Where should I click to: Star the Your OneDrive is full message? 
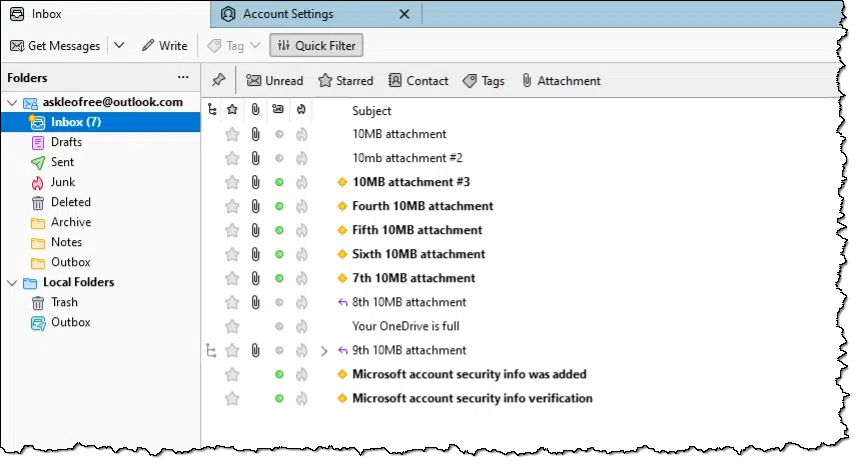click(232, 326)
